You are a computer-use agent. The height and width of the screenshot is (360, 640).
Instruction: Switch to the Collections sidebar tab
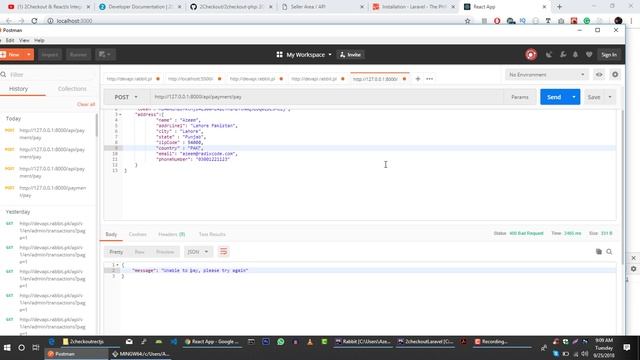click(x=72, y=89)
